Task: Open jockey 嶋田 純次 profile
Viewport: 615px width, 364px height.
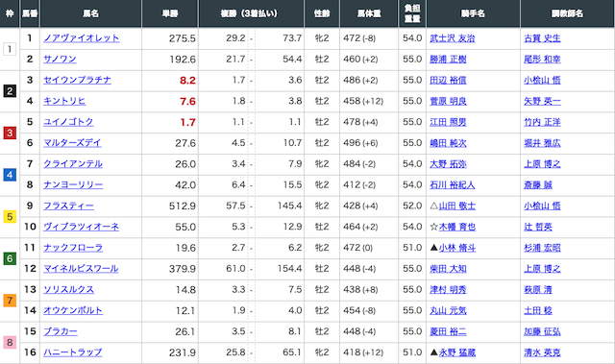Action: [448, 143]
